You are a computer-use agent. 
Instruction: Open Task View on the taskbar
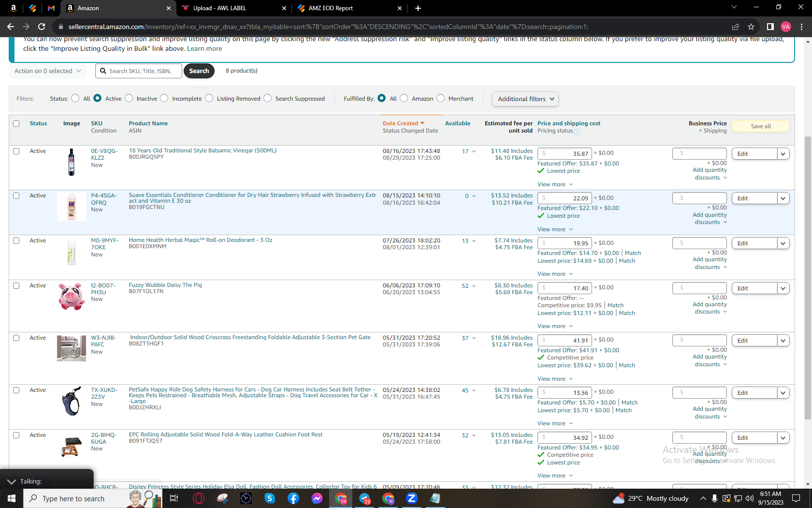174,498
